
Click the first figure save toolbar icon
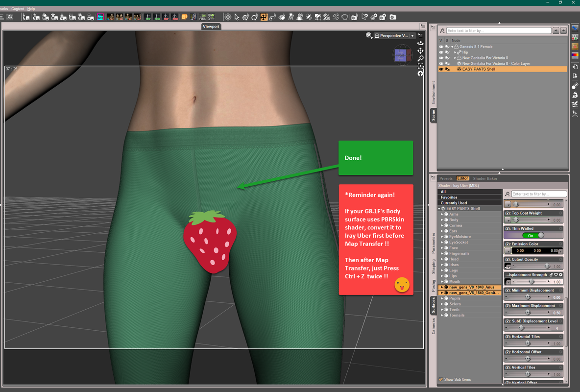26,17
